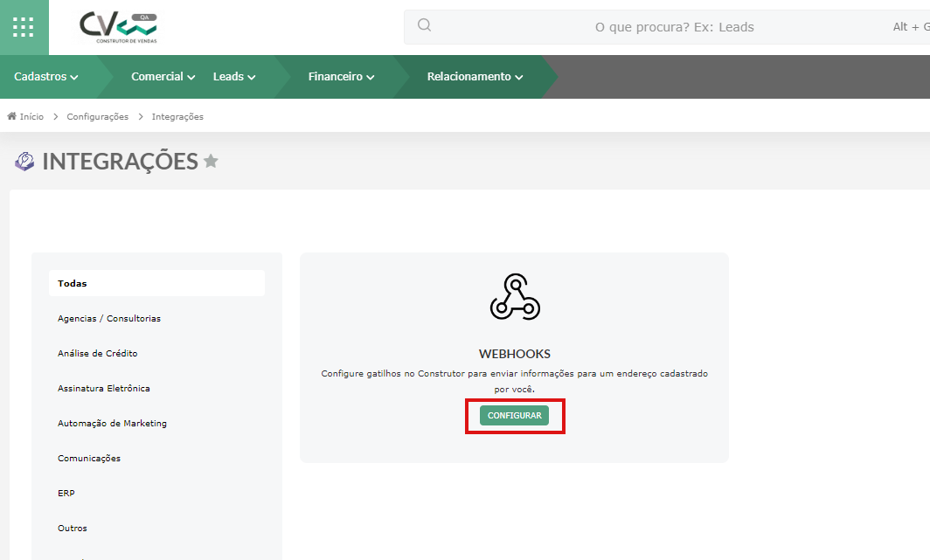Click the Integrações breadcrumb

177,117
